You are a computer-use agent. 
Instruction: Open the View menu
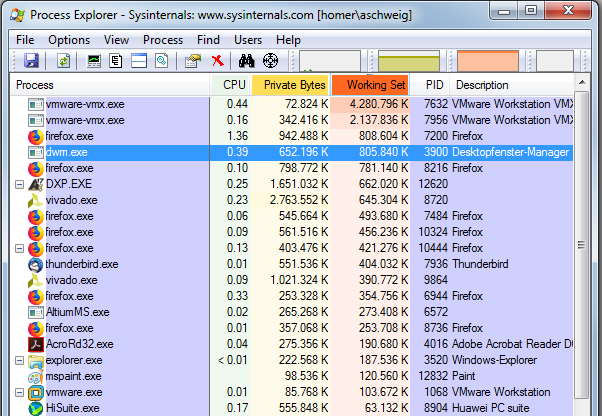tap(116, 40)
